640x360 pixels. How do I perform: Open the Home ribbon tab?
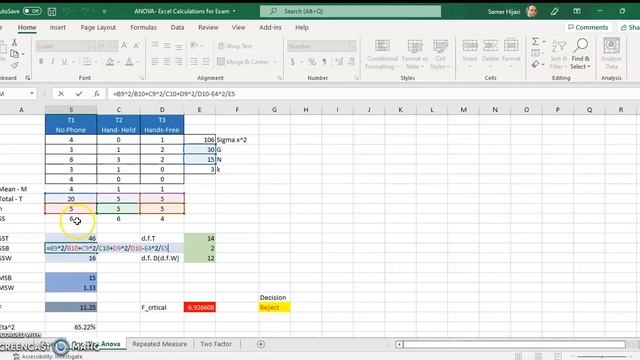(27, 27)
